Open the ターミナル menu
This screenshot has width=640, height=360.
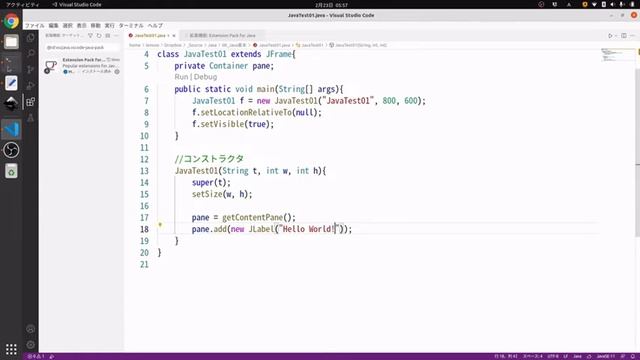click(x=131, y=25)
